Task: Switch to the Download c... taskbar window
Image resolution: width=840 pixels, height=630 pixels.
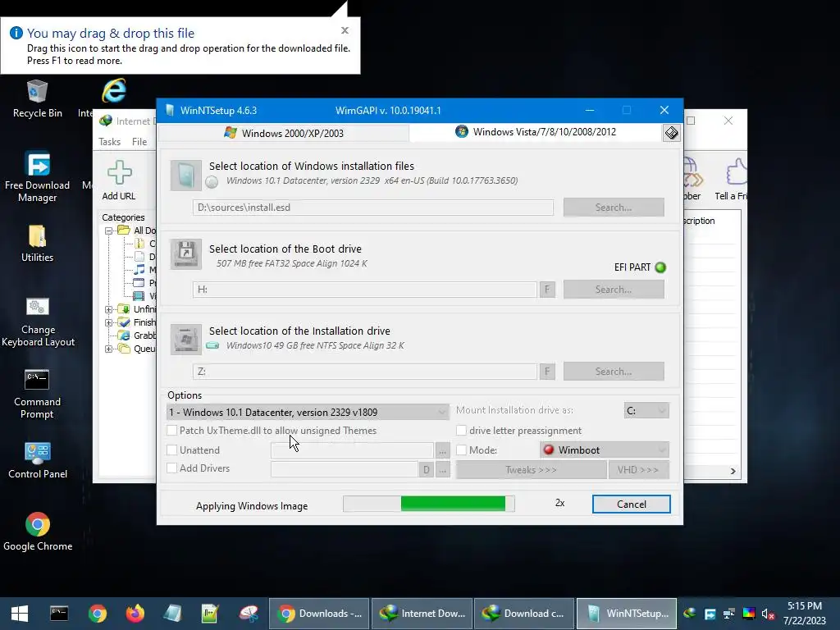Action: [524, 614]
